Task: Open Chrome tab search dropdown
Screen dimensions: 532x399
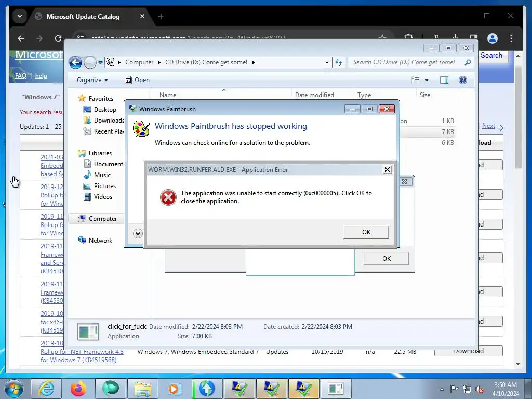Action: pos(20,16)
